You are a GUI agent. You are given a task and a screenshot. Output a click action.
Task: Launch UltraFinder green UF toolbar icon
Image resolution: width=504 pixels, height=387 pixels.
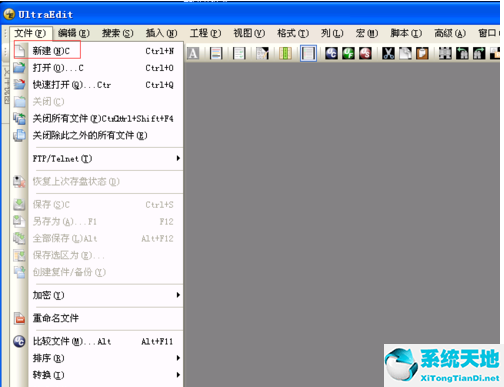point(348,53)
